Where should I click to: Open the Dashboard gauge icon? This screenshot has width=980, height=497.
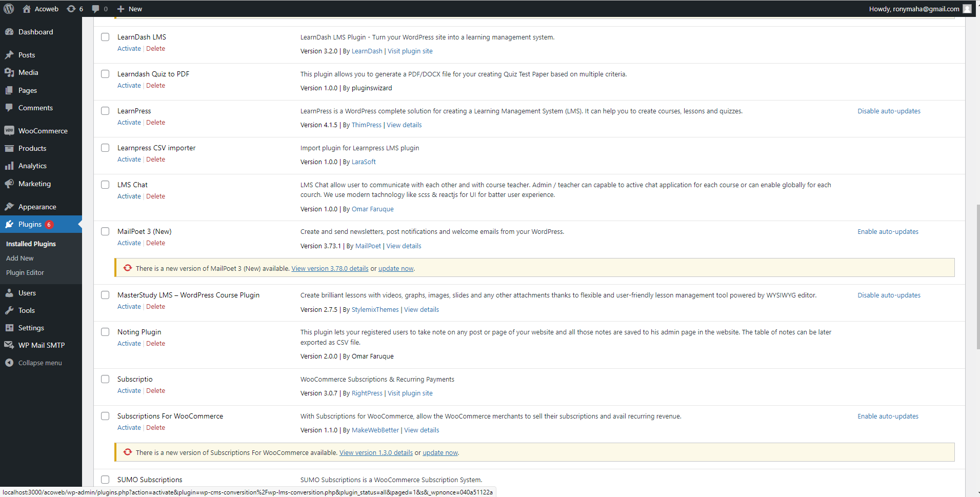pyautogui.click(x=9, y=32)
